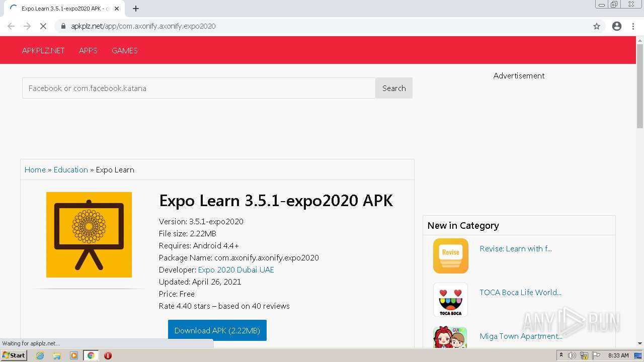The image size is (644, 362).
Task: Click Show desktop button at taskbar end
Action: point(638,355)
